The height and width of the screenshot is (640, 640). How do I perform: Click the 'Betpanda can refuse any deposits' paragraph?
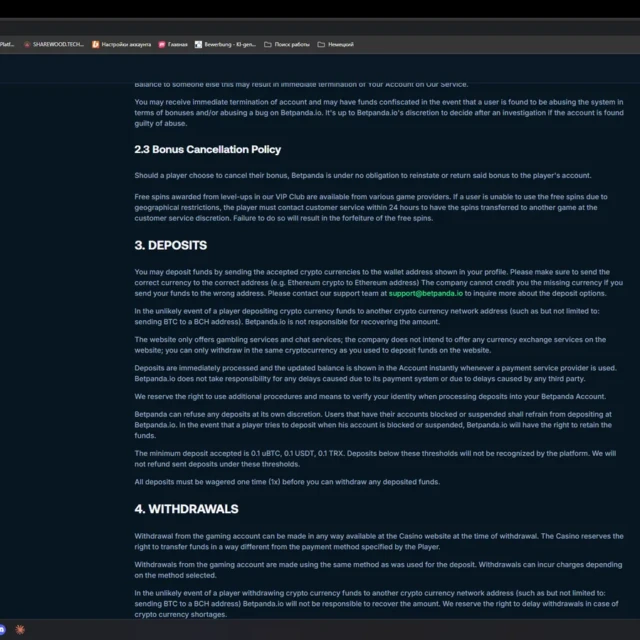(x=373, y=425)
